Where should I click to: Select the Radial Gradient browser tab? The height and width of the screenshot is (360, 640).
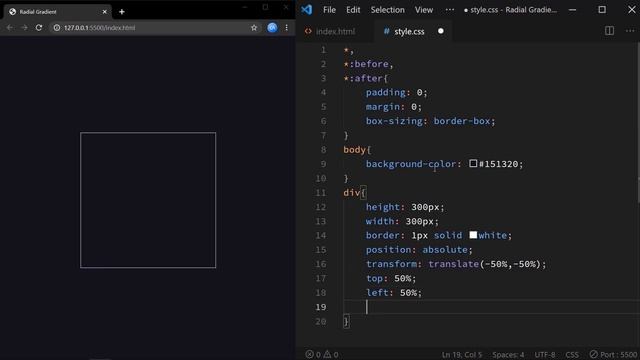point(57,12)
